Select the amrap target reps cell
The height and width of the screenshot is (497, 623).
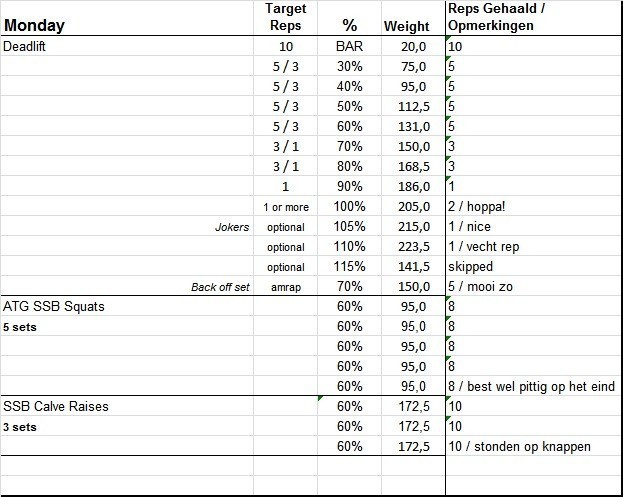point(286,287)
